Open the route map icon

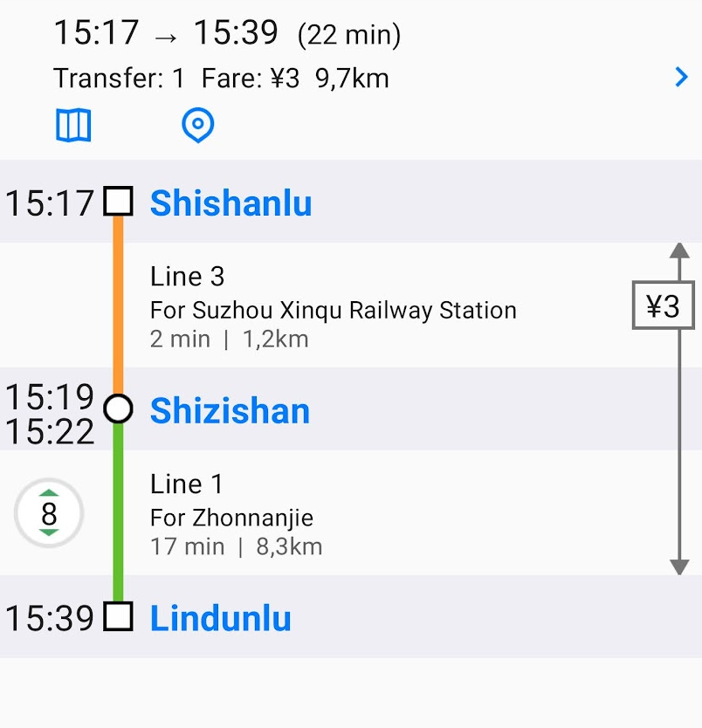pos(73,125)
